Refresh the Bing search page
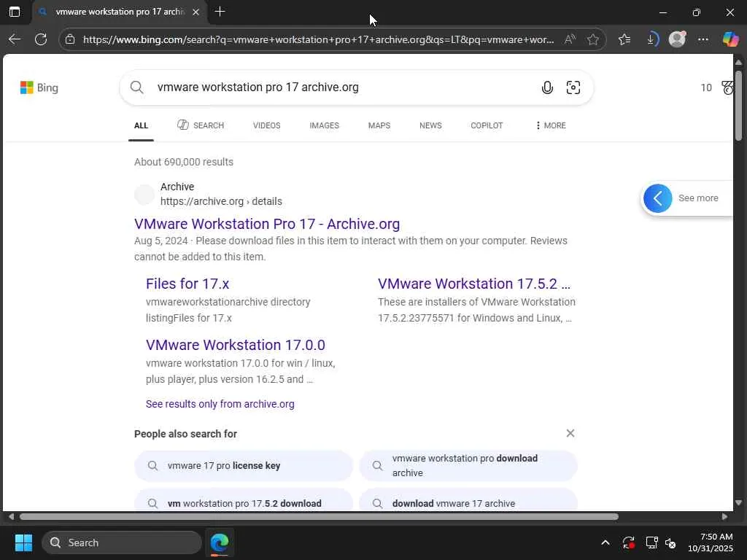Viewport: 747px width, 560px height. pyautogui.click(x=41, y=39)
